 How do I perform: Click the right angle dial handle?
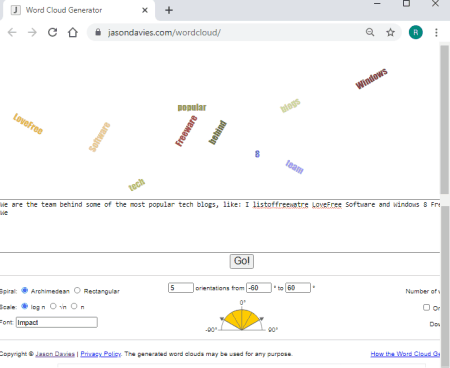[261, 319]
